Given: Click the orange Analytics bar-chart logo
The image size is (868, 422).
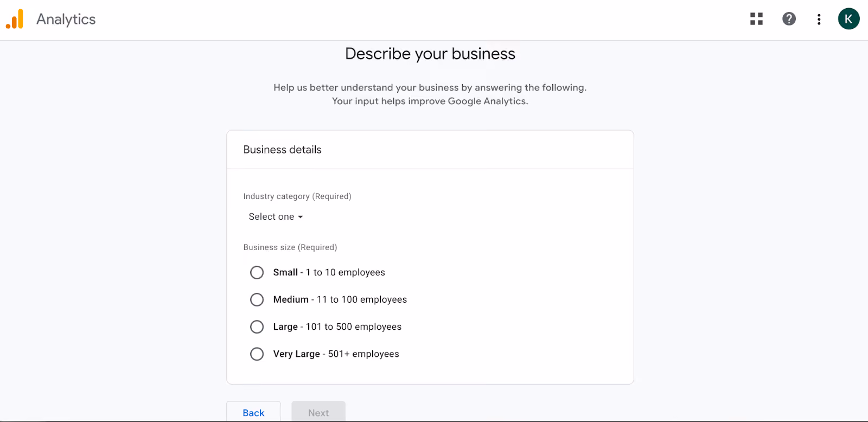Looking at the screenshot, I should pyautogui.click(x=15, y=19).
